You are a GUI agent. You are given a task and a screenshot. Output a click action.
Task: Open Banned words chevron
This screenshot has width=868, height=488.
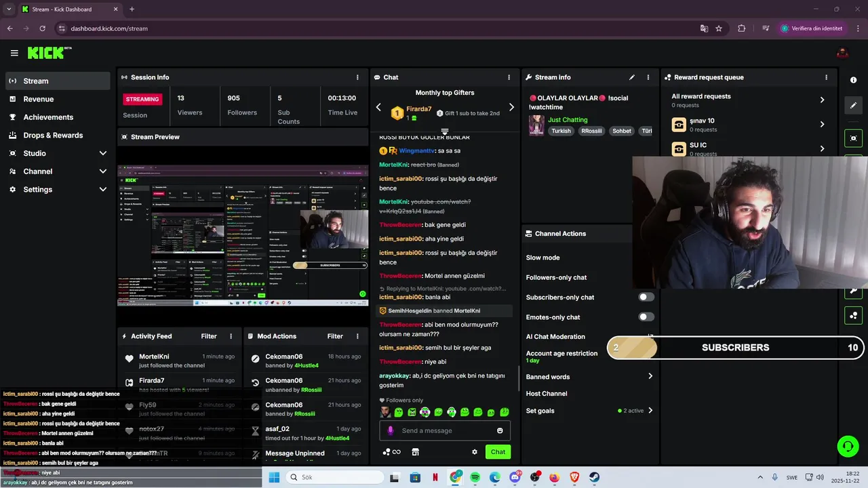pyautogui.click(x=650, y=376)
